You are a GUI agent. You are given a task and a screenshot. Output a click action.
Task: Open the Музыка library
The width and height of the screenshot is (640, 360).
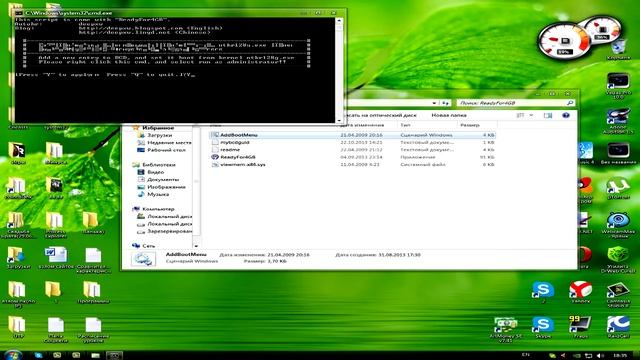click(153, 194)
